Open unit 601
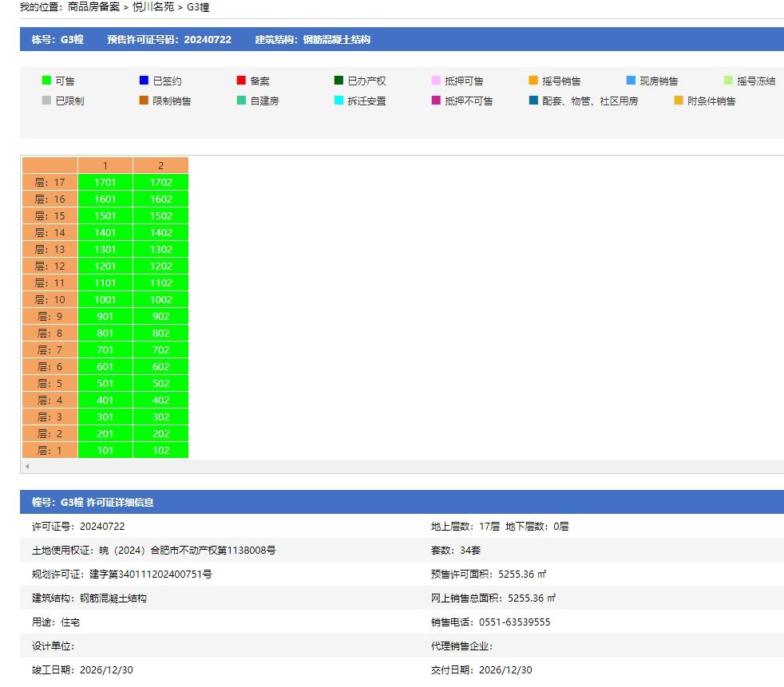Image resolution: width=784 pixels, height=687 pixels. click(x=105, y=366)
